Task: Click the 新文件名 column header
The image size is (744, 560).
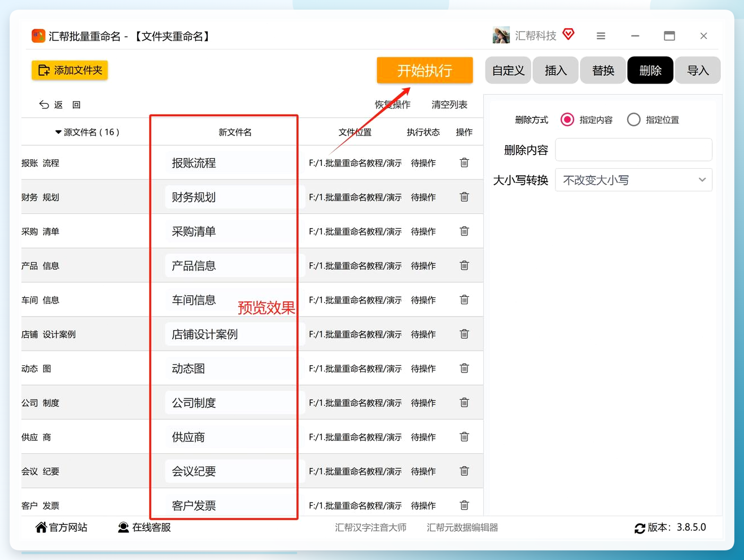Action: point(235,132)
